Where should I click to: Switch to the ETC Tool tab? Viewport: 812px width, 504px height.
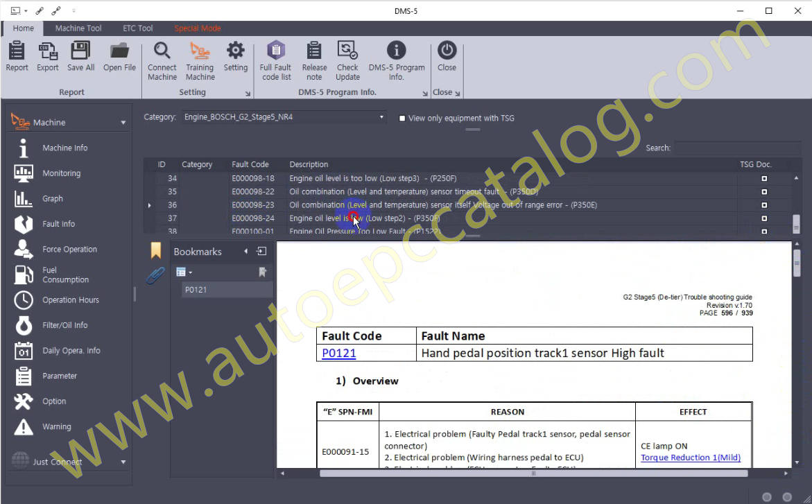(137, 28)
